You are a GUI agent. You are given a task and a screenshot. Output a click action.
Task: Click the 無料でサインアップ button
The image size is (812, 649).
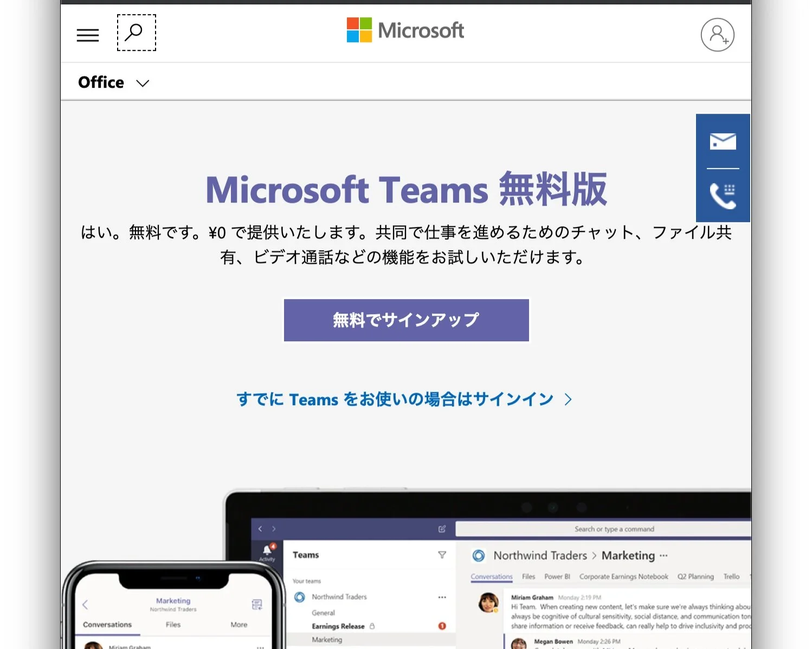click(405, 320)
